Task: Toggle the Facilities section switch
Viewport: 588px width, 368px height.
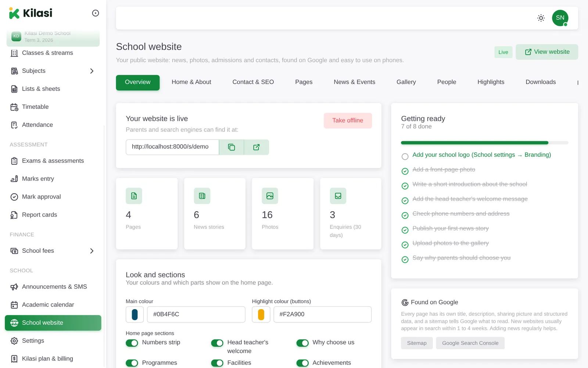Action: (217, 363)
